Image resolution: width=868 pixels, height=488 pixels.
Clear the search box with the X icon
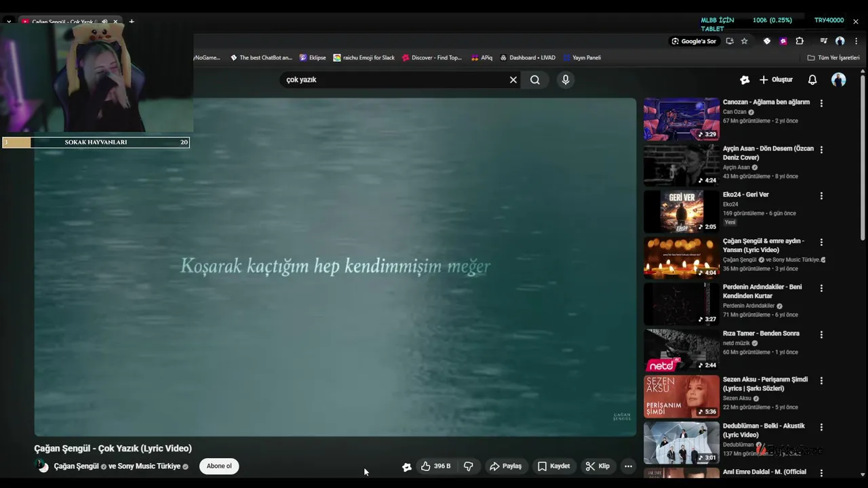(x=513, y=80)
